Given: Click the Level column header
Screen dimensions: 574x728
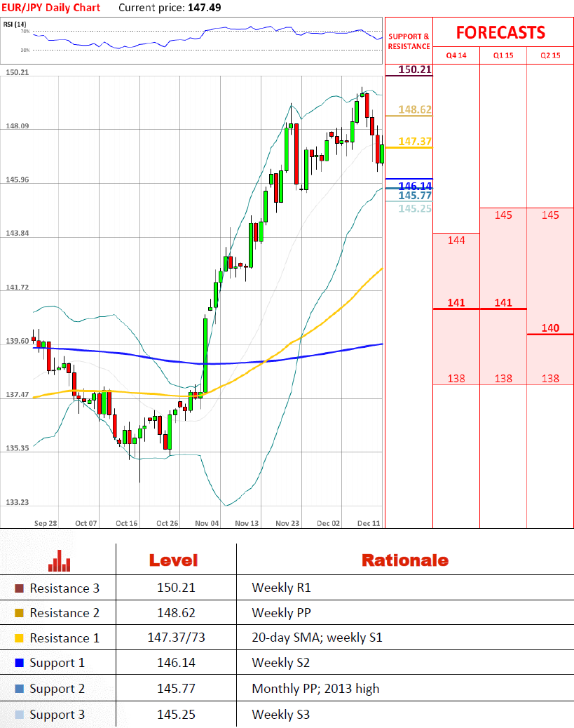Looking at the screenshot, I should point(174,560).
